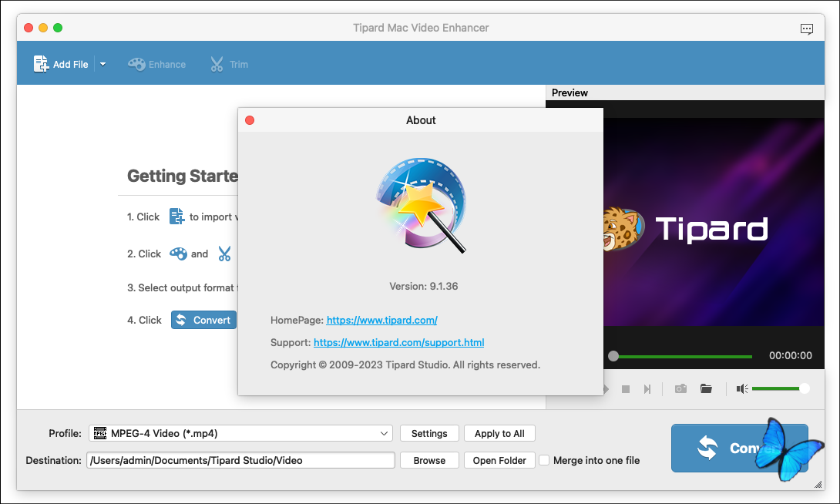840x504 pixels.
Task: Click the palette enhance icon in step 2
Action: point(178,254)
